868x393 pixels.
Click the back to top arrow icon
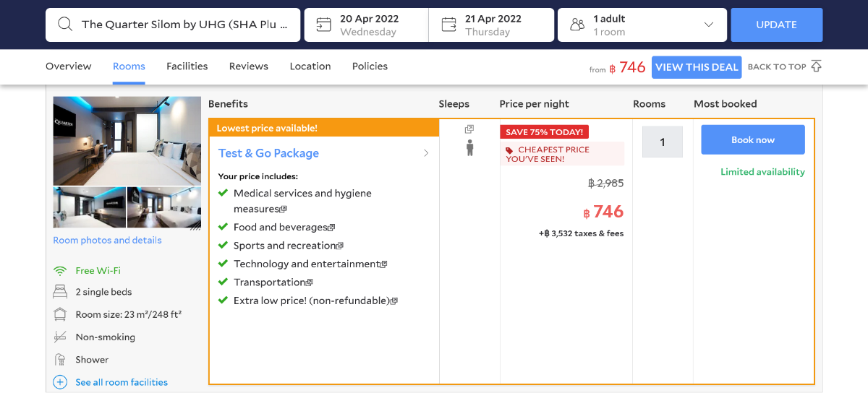tap(817, 66)
